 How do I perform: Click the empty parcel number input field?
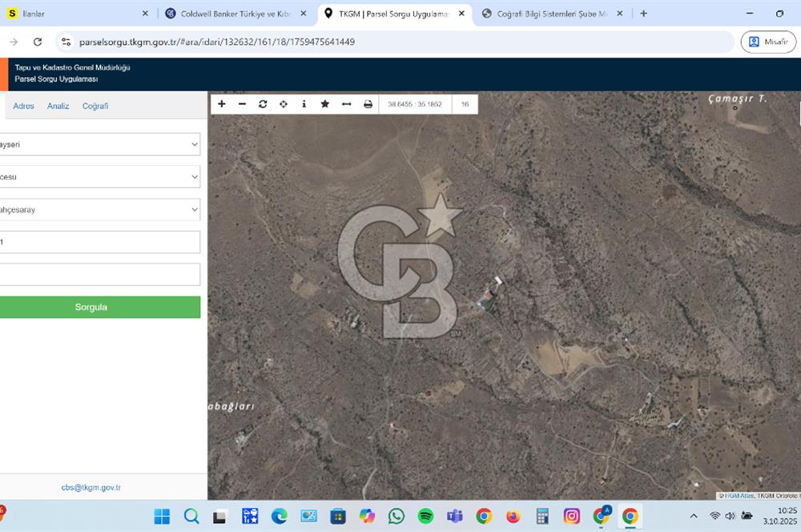point(99,275)
